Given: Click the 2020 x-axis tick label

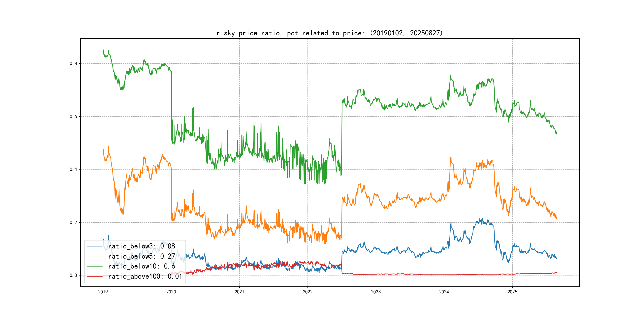Looking at the screenshot, I should pyautogui.click(x=171, y=292).
